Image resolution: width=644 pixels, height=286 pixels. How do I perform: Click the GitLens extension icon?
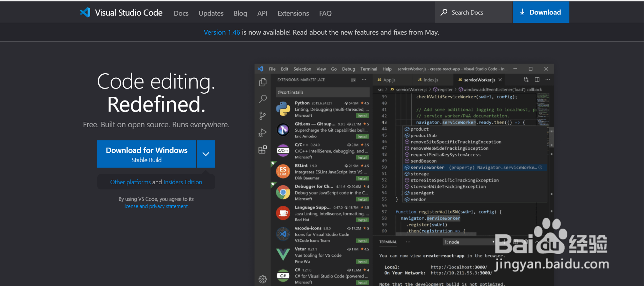tap(283, 130)
